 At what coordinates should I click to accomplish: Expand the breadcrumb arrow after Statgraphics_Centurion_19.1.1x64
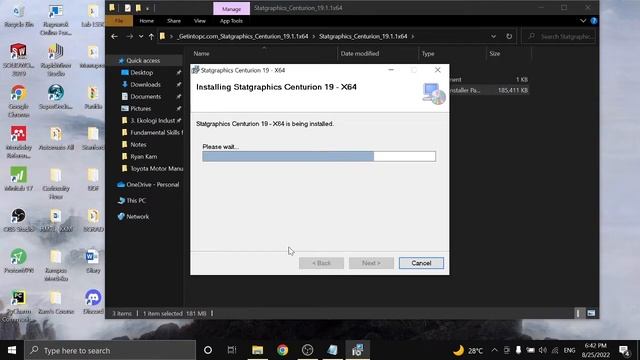[x=413, y=36]
